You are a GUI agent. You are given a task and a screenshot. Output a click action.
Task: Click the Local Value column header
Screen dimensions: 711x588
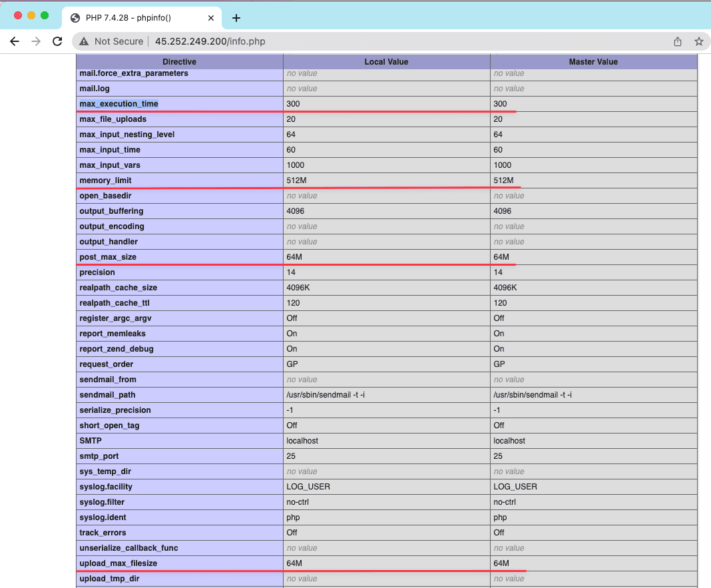point(386,62)
